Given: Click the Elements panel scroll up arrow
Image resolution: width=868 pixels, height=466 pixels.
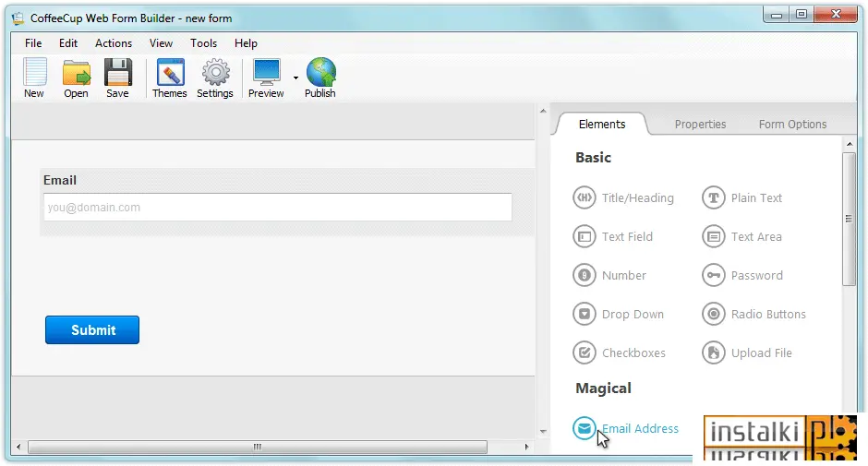Looking at the screenshot, I should (850, 145).
